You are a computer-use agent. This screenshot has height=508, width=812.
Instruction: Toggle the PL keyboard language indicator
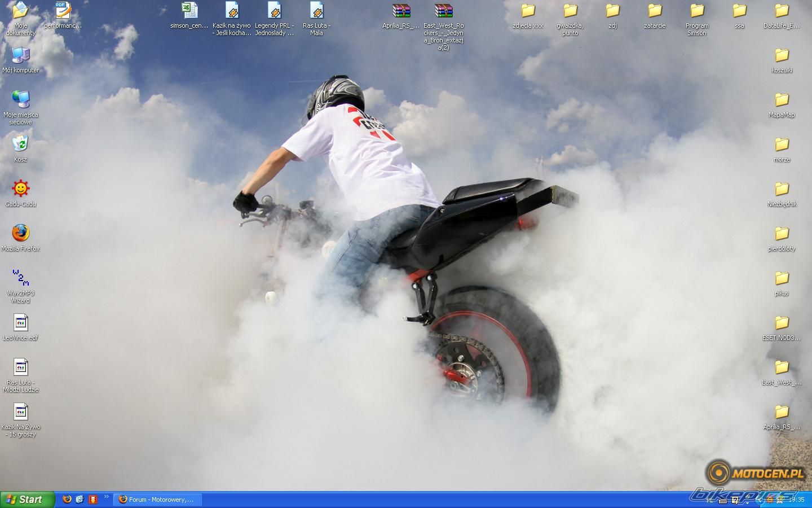(x=710, y=500)
